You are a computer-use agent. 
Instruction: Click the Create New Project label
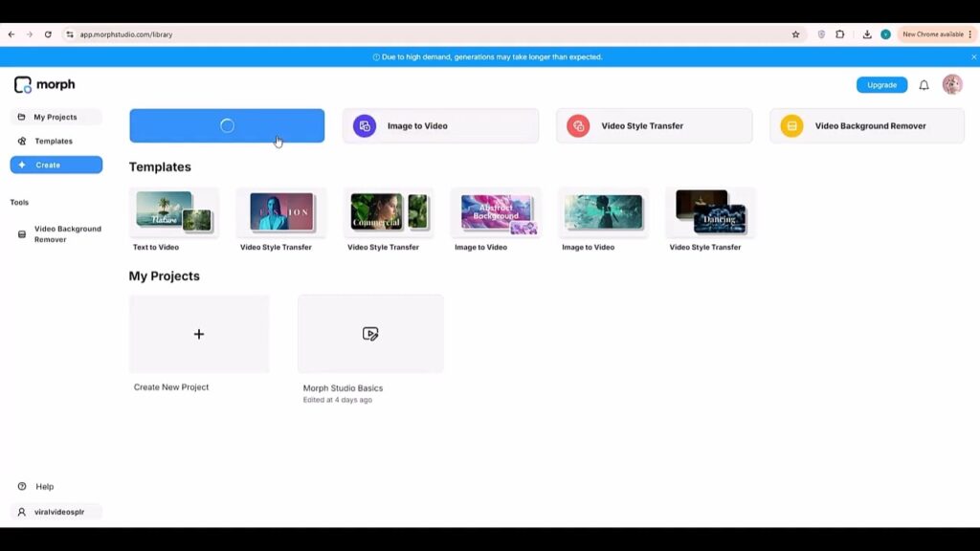(171, 387)
